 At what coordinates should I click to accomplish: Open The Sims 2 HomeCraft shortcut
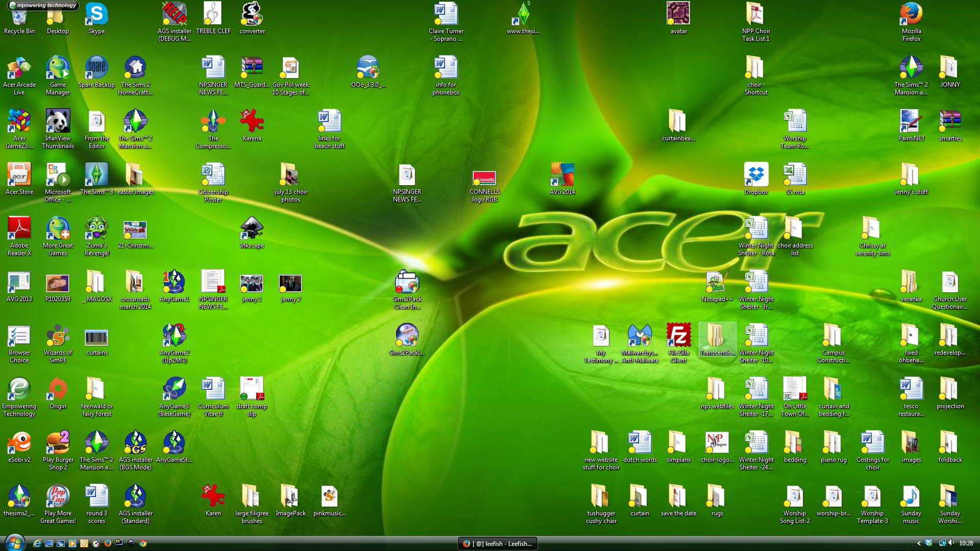pyautogui.click(x=135, y=75)
